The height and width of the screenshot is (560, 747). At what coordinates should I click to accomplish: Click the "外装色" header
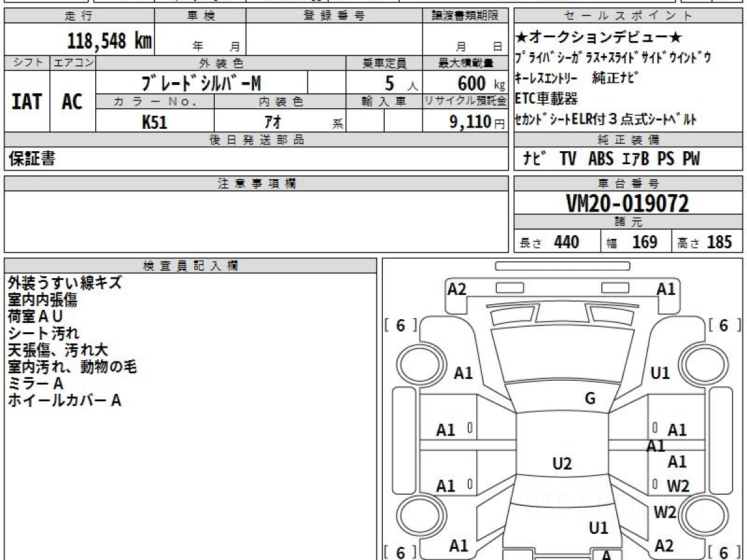click(221, 63)
